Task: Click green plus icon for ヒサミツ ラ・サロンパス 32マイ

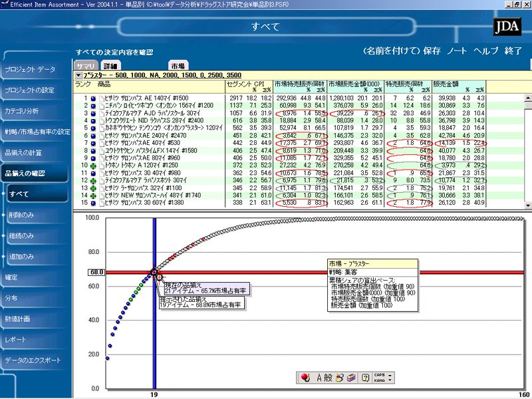Action: (x=93, y=188)
